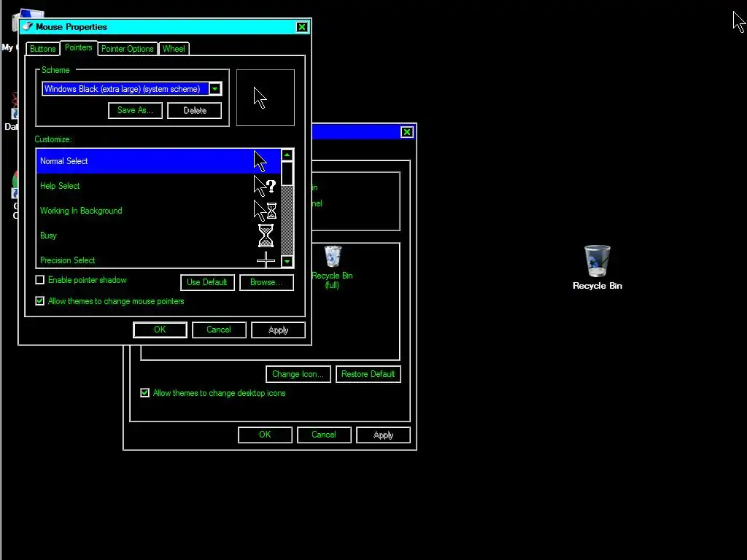Enable pointer shadow checkbox
Viewport: 747px width, 560px height.
click(x=40, y=280)
